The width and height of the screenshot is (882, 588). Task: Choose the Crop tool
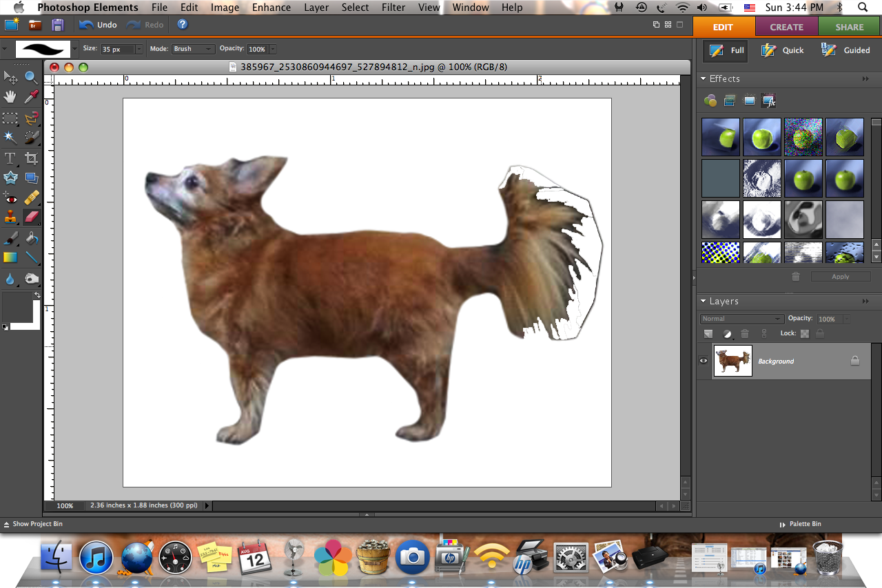[x=31, y=158]
